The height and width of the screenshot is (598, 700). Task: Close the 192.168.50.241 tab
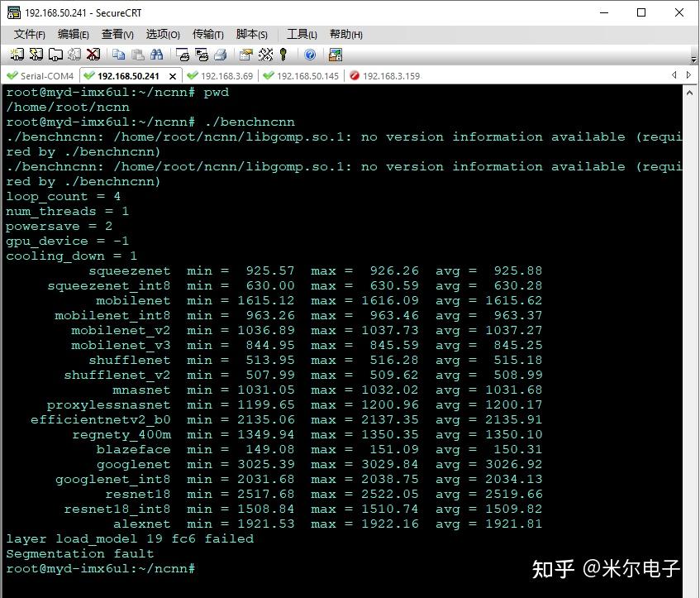tap(170, 75)
